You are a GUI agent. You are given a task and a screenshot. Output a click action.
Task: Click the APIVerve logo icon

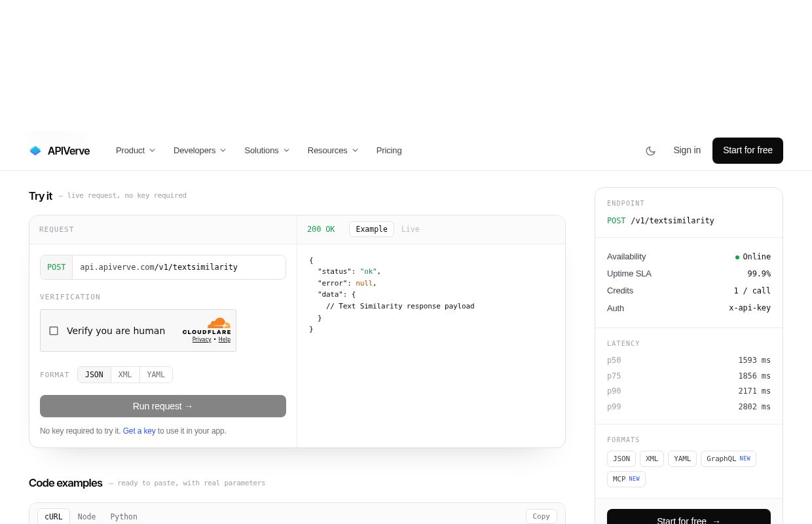(35, 151)
